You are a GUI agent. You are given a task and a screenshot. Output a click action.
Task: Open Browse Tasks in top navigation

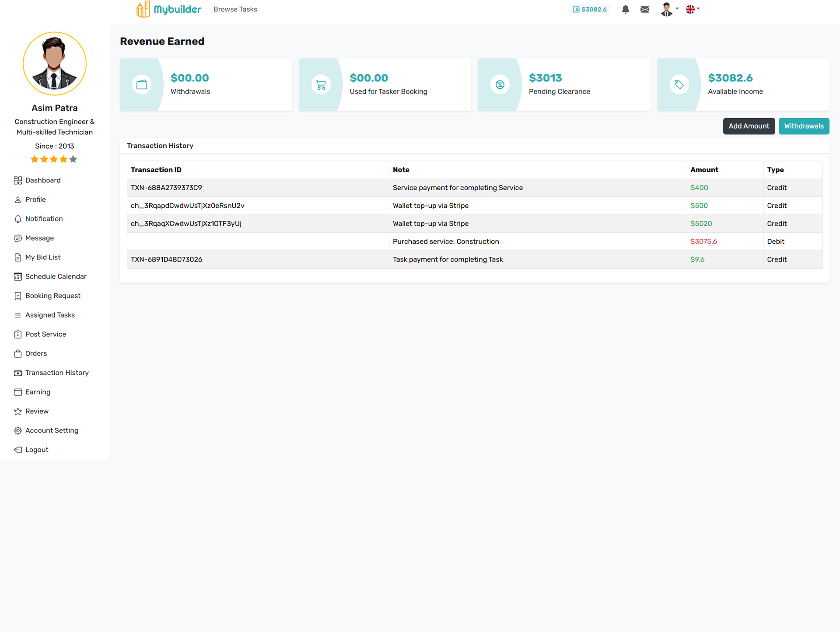point(235,9)
